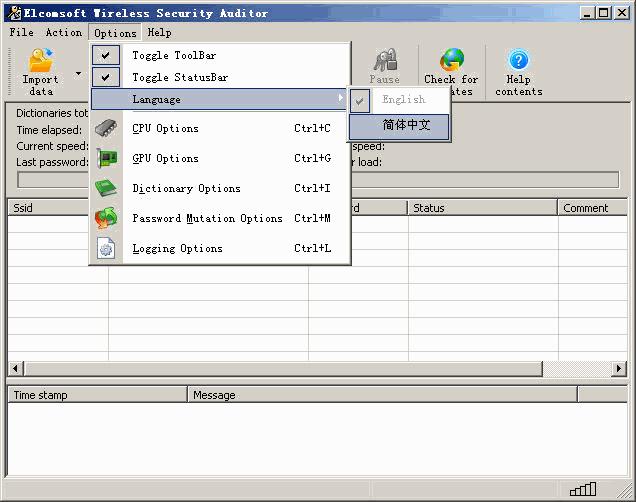This screenshot has height=502, width=636.
Task: Open the Import data dropdown arrow
Action: [78, 73]
